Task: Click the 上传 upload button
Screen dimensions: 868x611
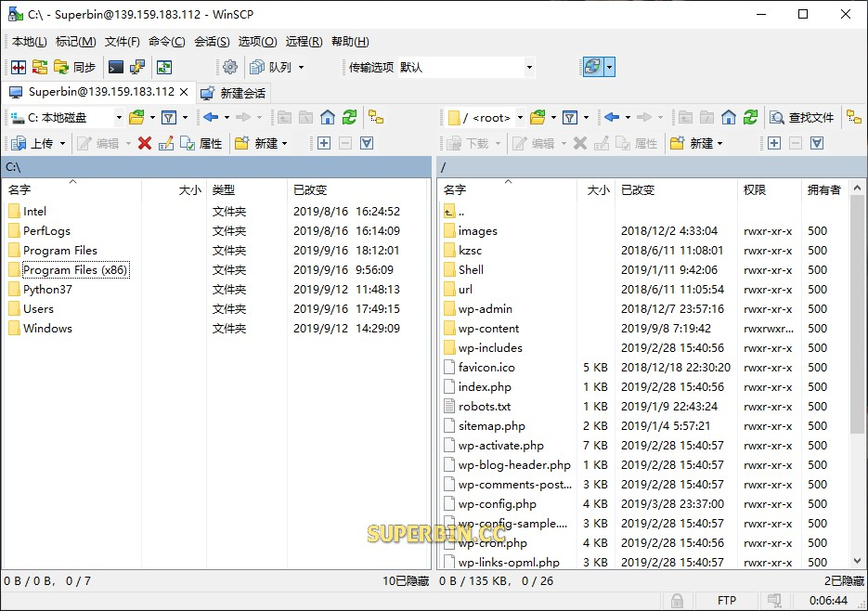Action: pyautogui.click(x=32, y=144)
